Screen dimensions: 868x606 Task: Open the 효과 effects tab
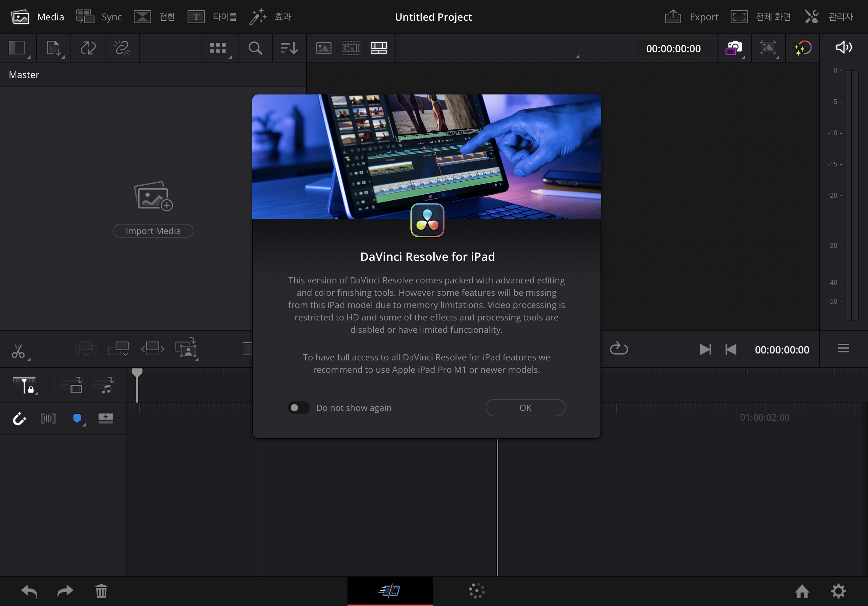[x=270, y=17]
